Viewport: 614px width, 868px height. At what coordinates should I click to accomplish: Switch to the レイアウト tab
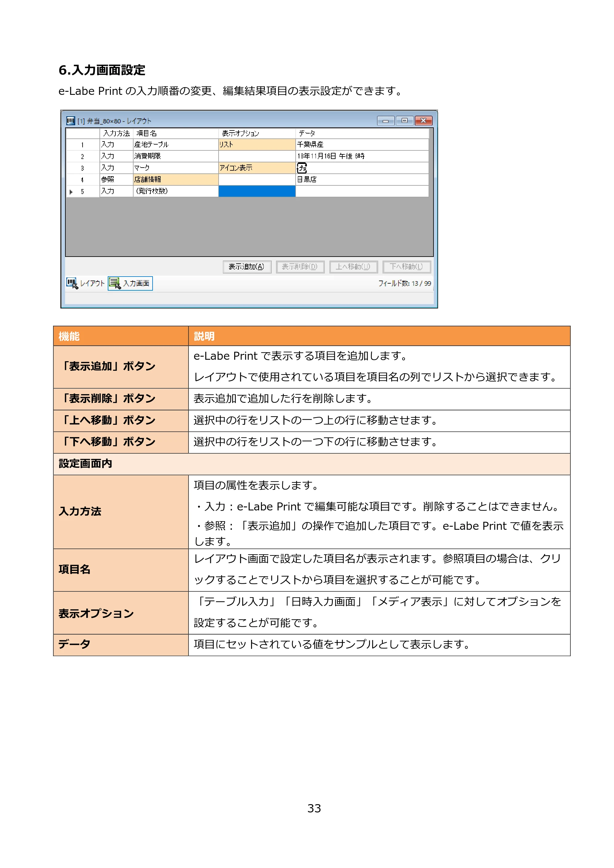(x=85, y=283)
